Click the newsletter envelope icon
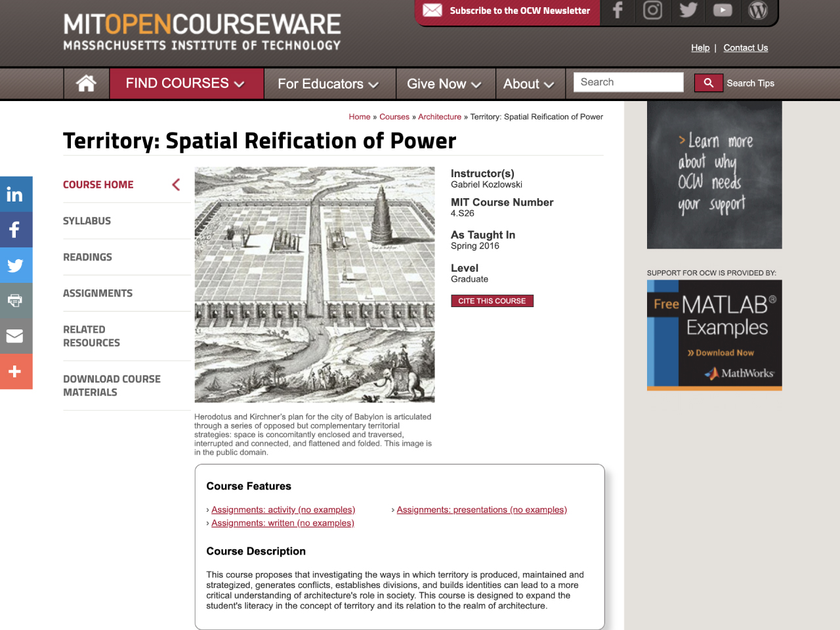 pos(432,10)
